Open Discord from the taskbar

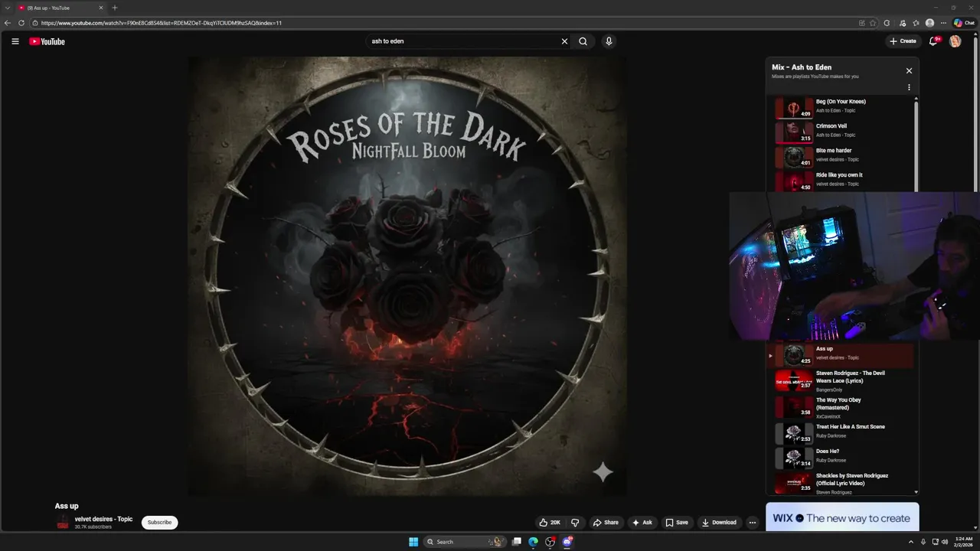coord(567,542)
